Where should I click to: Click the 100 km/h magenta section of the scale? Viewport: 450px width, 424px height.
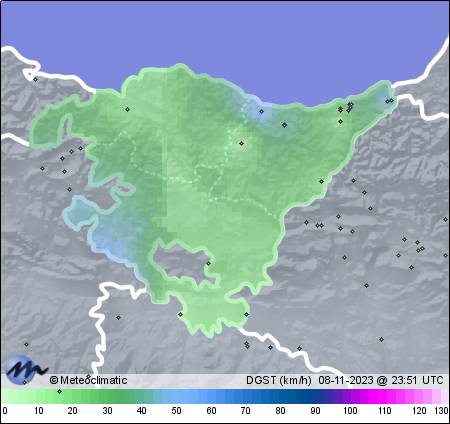(x=350, y=397)
